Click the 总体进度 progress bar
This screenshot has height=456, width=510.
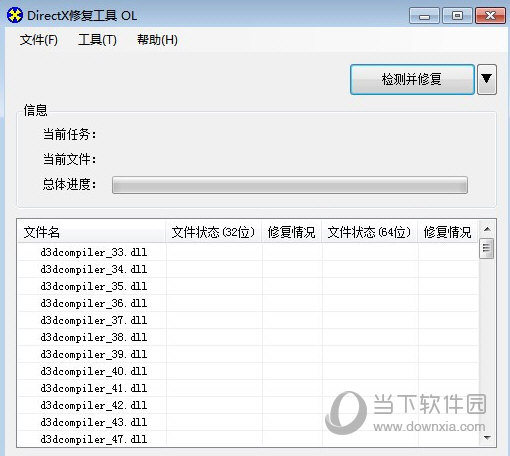coord(290,185)
